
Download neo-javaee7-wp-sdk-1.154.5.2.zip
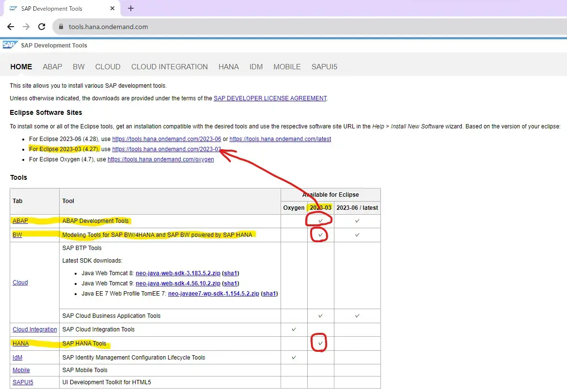coord(214,294)
